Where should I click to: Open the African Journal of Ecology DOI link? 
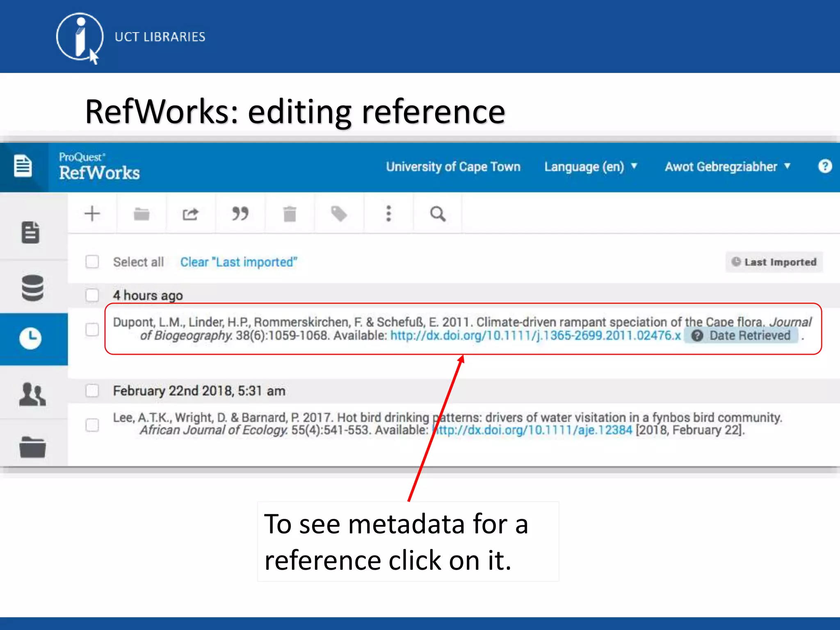pyautogui.click(x=533, y=430)
